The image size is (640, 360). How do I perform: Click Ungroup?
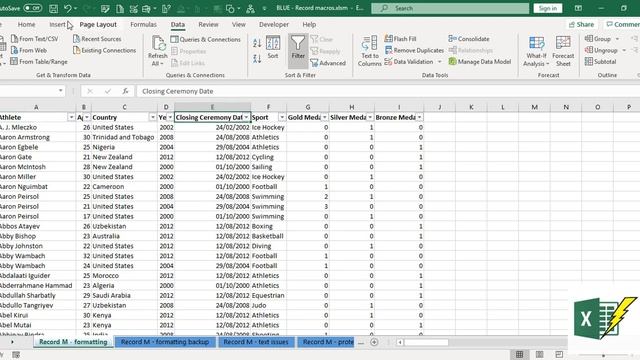(601, 50)
